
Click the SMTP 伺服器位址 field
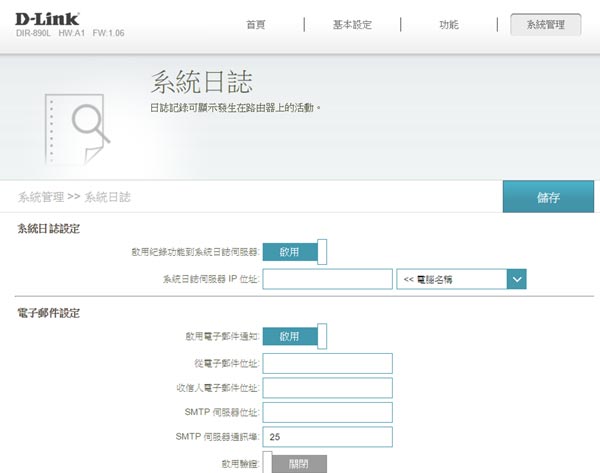[x=327, y=412]
